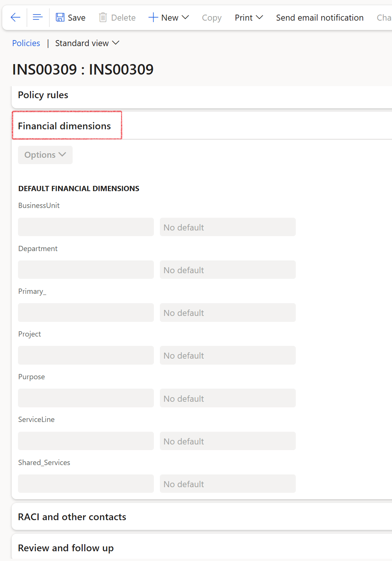Open the New dropdown menu

[x=169, y=18]
